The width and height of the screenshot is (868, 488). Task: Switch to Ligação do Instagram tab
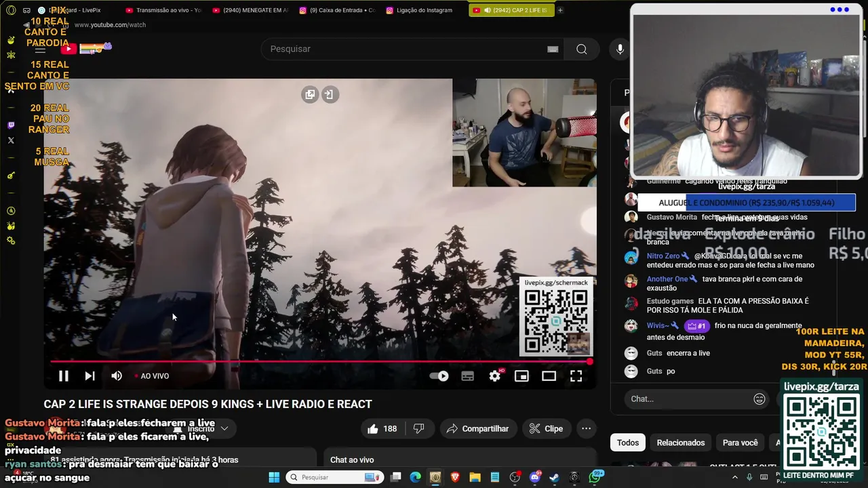pos(424,10)
